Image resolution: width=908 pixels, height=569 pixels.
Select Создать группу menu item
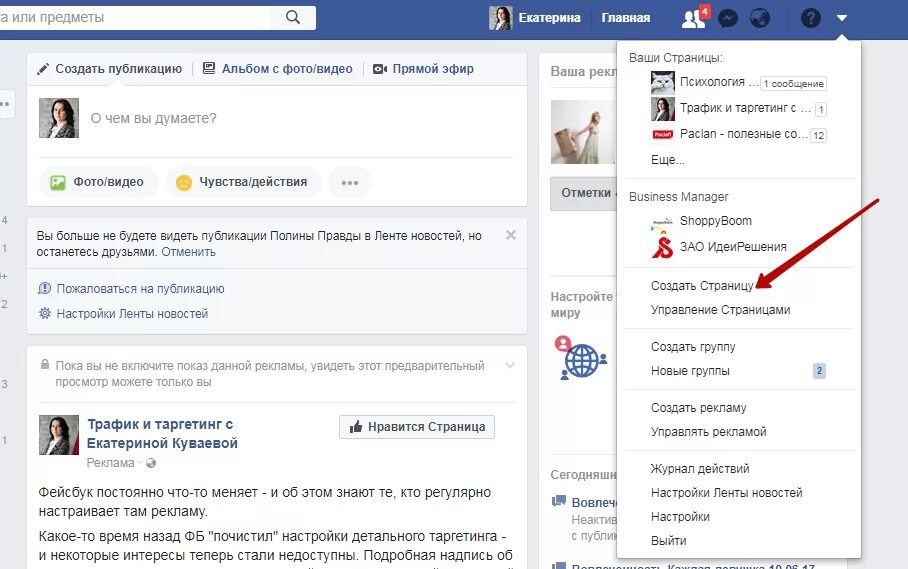[693, 347]
